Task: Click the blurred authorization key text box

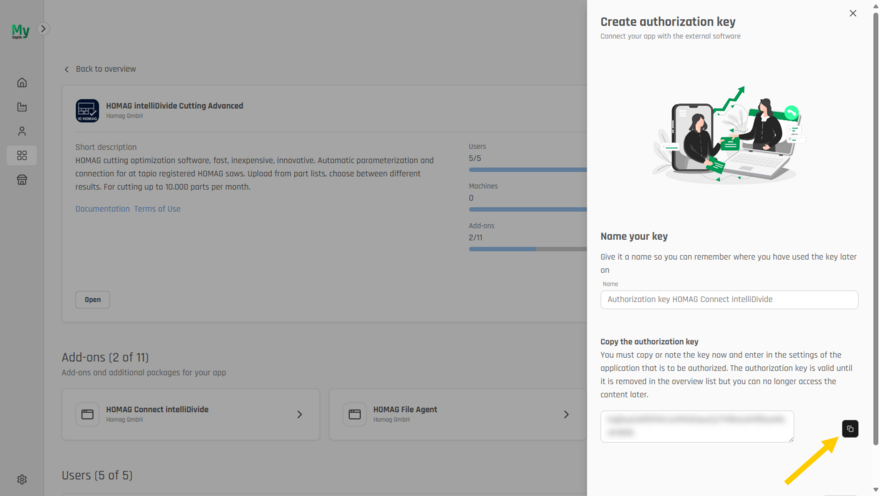Action: 697,426
